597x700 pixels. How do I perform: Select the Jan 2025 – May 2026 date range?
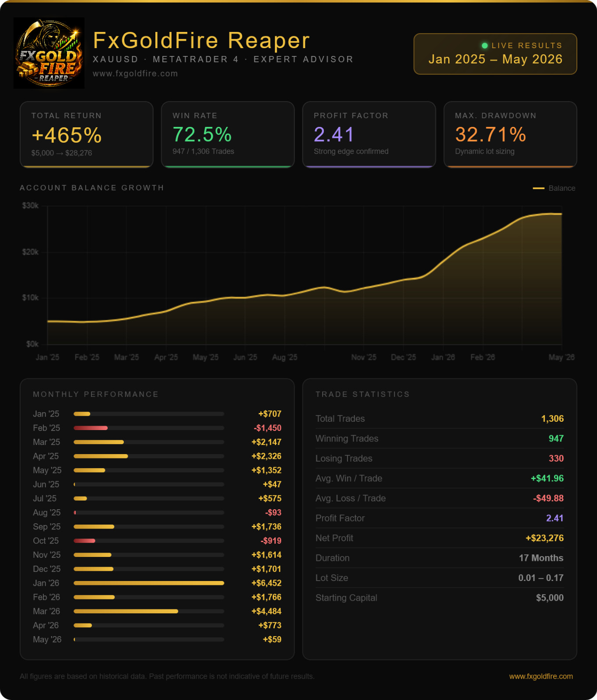495,59
